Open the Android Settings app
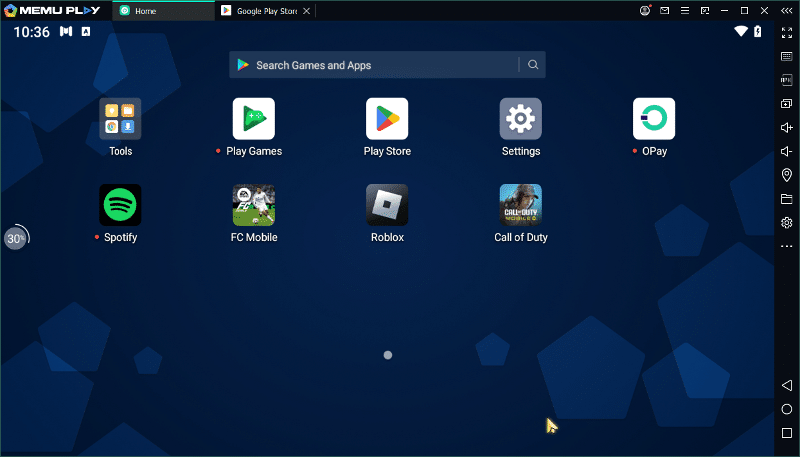Screen dimensions: 800x457 520,118
